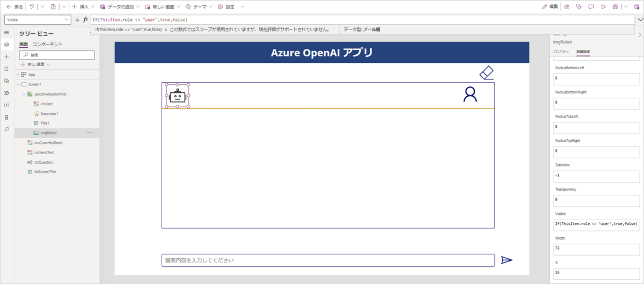Switch to the コンポーネント components tab
Viewport: 644px width, 284px height.
[47, 44]
